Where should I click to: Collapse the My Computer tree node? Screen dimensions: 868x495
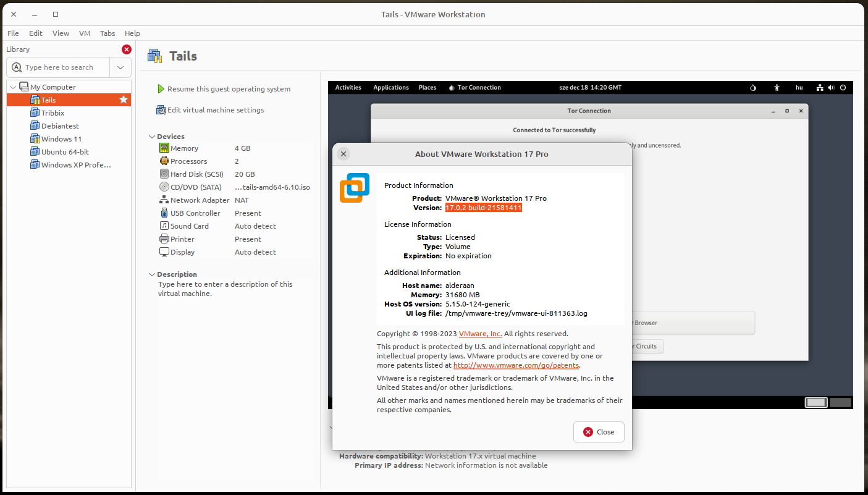point(14,87)
